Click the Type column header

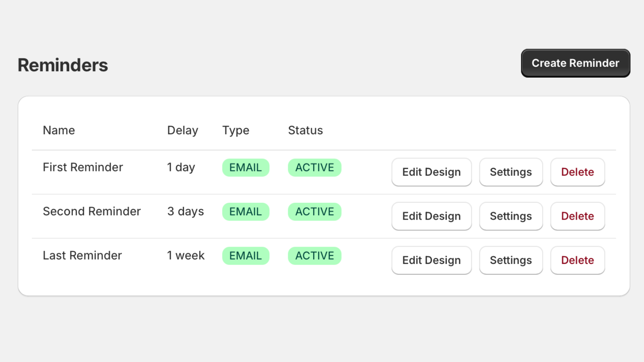coord(236,130)
